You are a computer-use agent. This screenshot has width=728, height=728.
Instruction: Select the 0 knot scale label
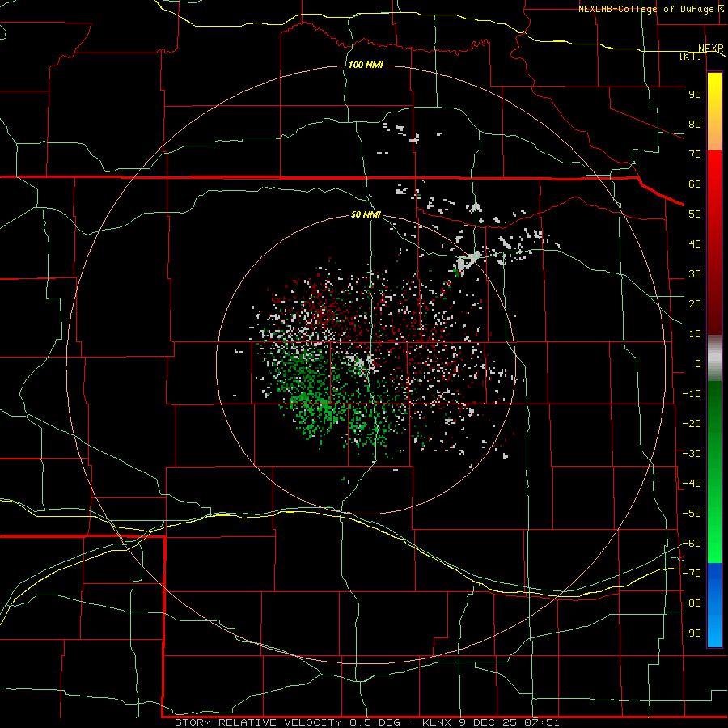698,363
